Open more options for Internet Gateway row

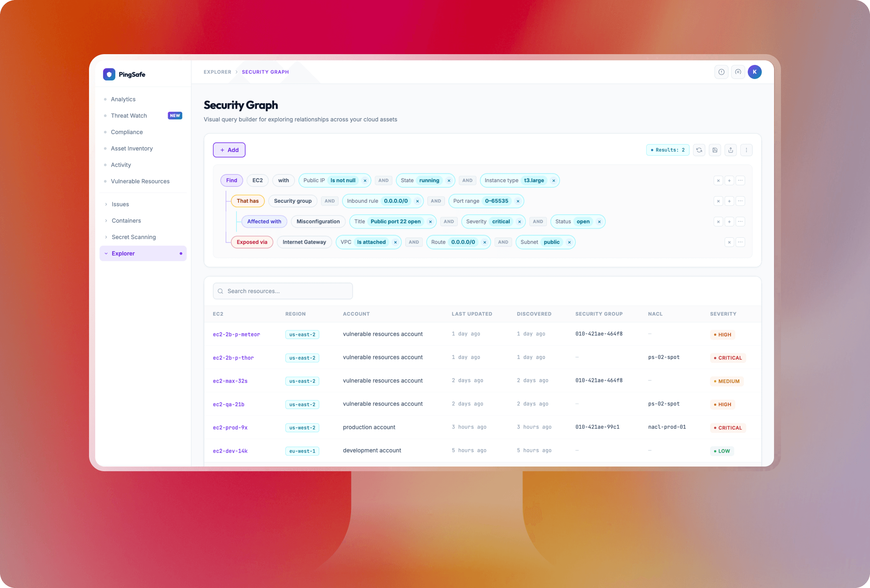740,242
